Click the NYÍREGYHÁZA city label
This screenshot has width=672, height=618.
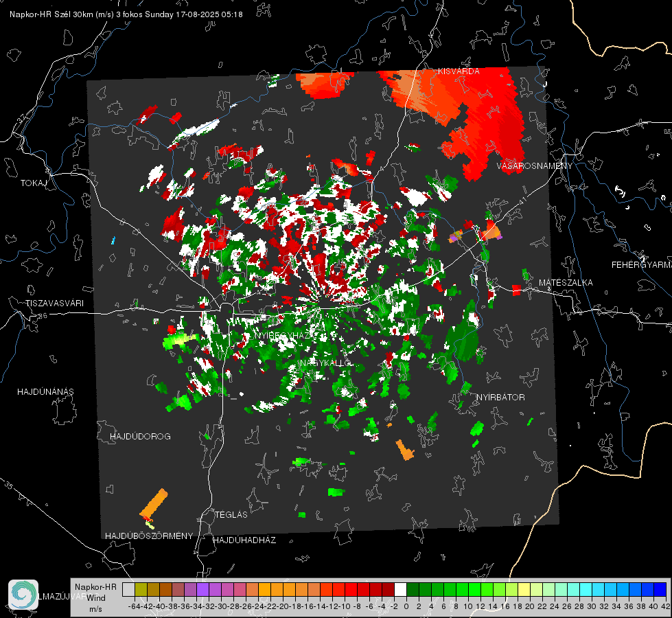tap(286, 335)
